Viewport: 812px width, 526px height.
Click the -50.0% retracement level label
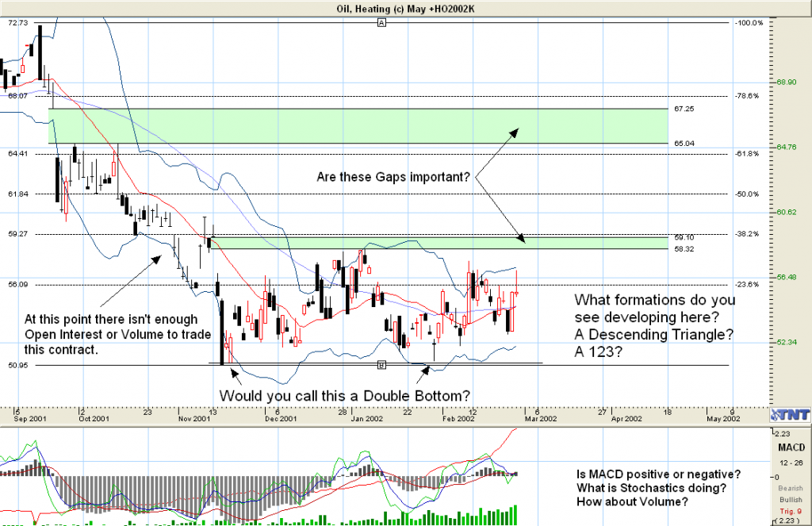click(748, 194)
